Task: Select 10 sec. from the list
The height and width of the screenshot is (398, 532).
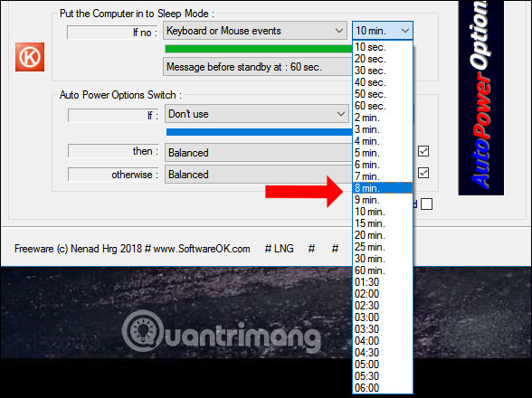Action: point(383,47)
